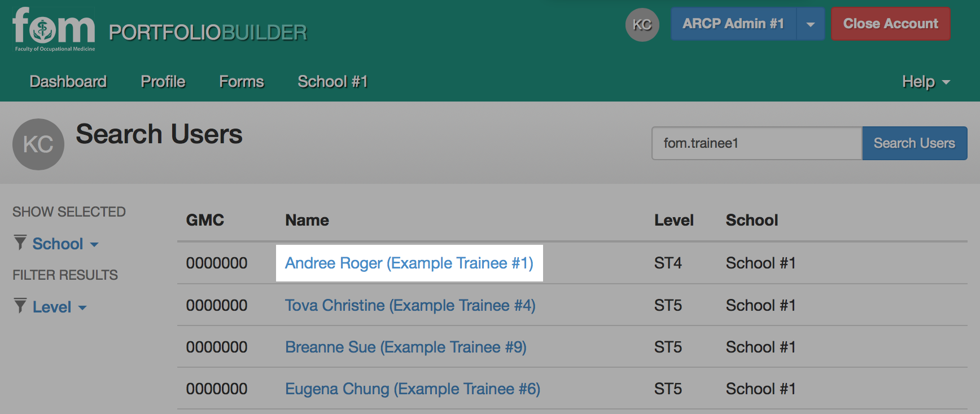Select the ARCP Admin #1 button
Screen dimensions: 980x414
click(x=733, y=24)
